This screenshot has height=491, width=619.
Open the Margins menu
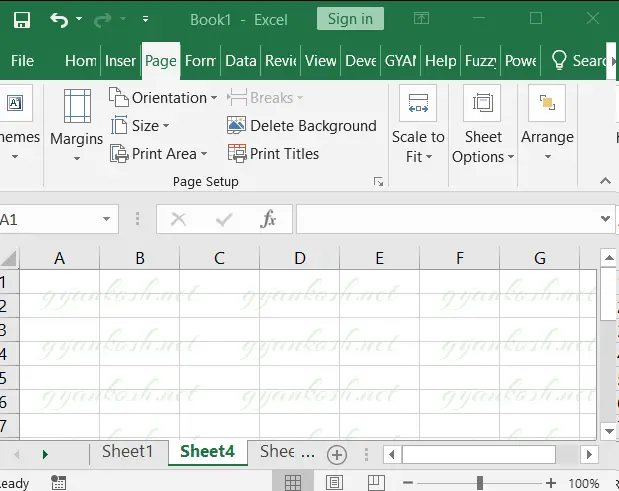77,125
